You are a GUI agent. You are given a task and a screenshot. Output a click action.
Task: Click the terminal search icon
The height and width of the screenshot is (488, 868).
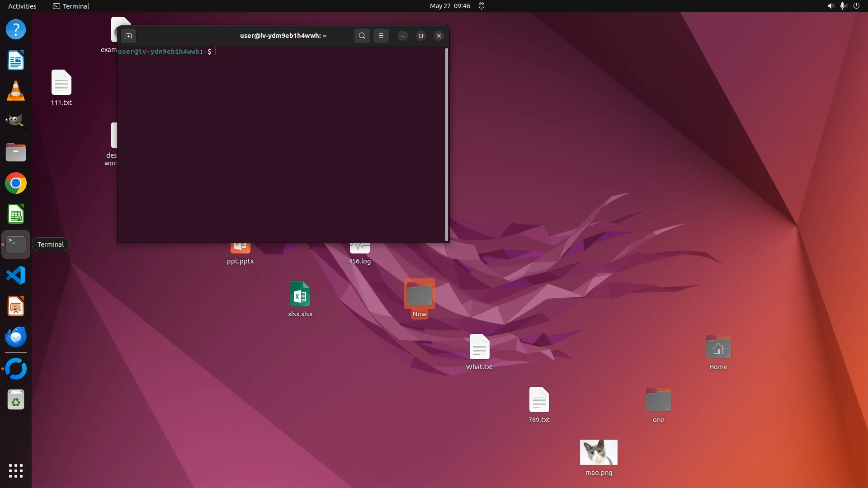tap(362, 36)
